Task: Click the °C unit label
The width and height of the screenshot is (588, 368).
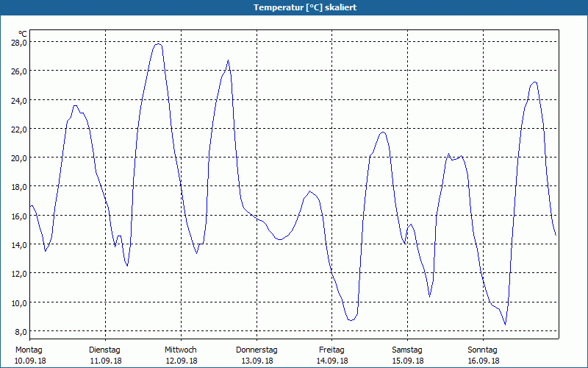Action: coord(23,34)
